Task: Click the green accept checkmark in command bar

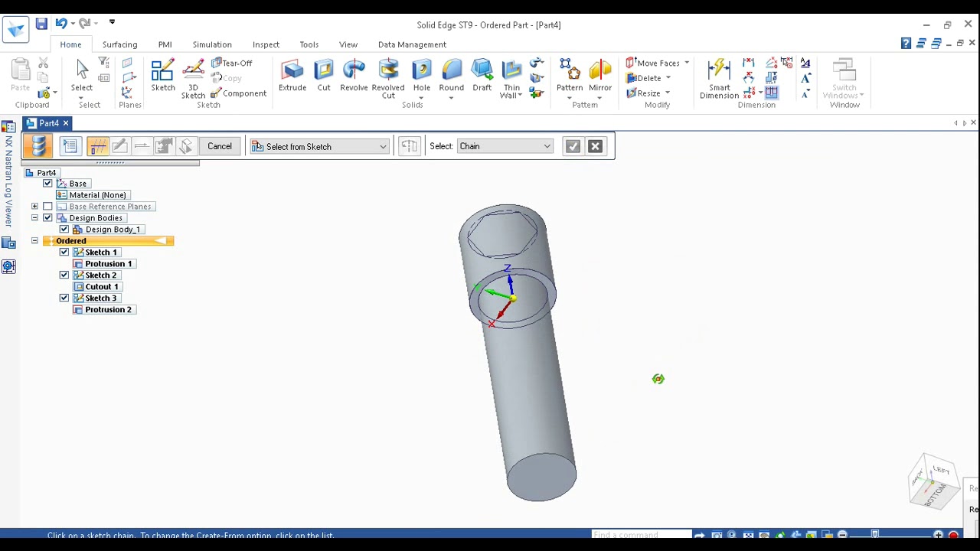Action: pyautogui.click(x=573, y=146)
